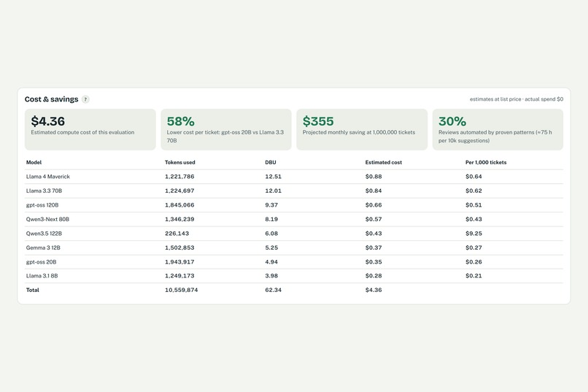Click the 62.34 total DBU value
The image size is (588, 392).
point(273,290)
